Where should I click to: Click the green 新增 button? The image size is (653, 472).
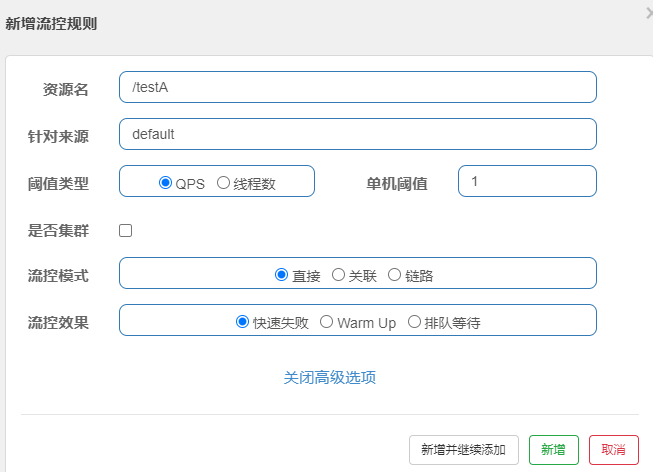[x=553, y=450]
